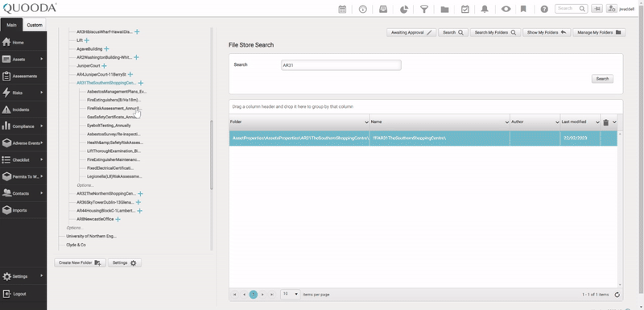Click the Awaiting Approval button
The height and width of the screenshot is (310, 644).
tap(411, 32)
